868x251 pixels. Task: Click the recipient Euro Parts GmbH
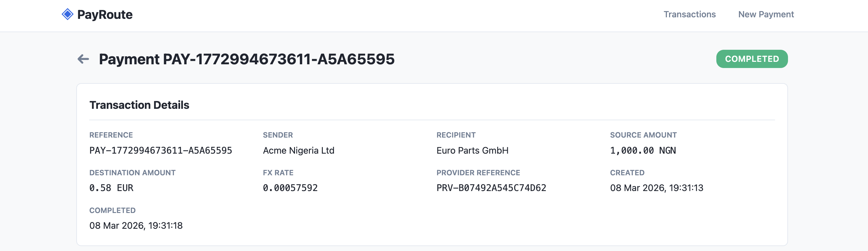[x=472, y=151]
